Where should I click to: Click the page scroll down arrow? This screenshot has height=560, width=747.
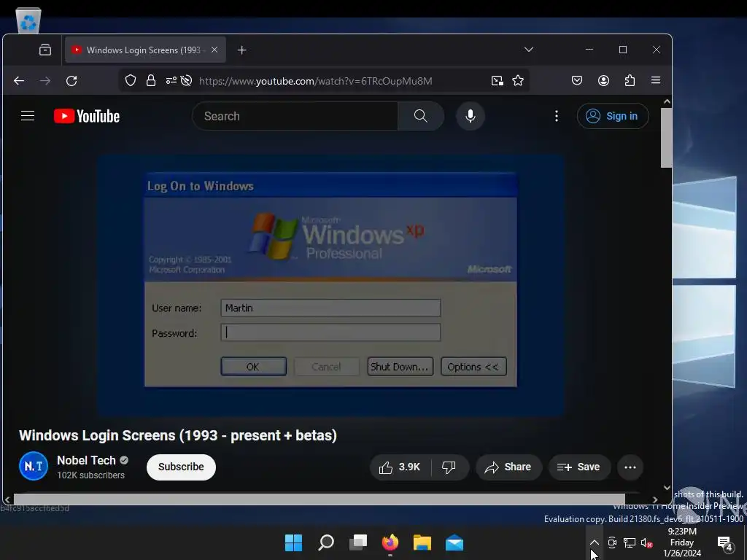tap(667, 487)
